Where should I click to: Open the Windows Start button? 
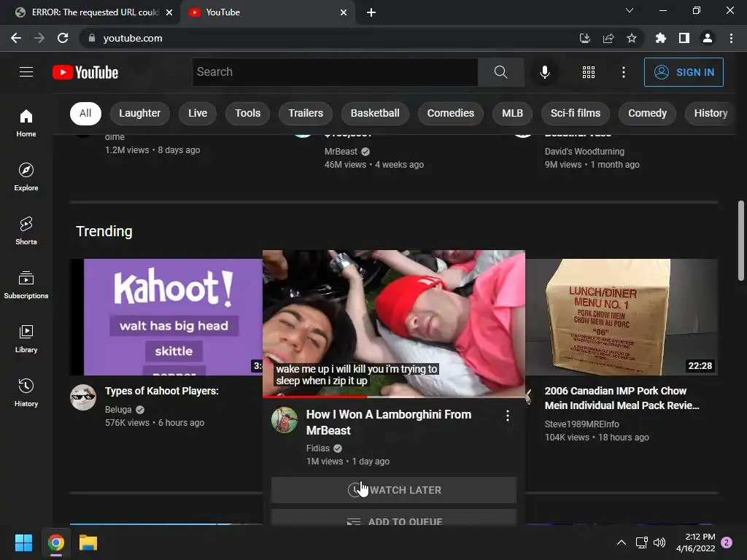click(23, 542)
